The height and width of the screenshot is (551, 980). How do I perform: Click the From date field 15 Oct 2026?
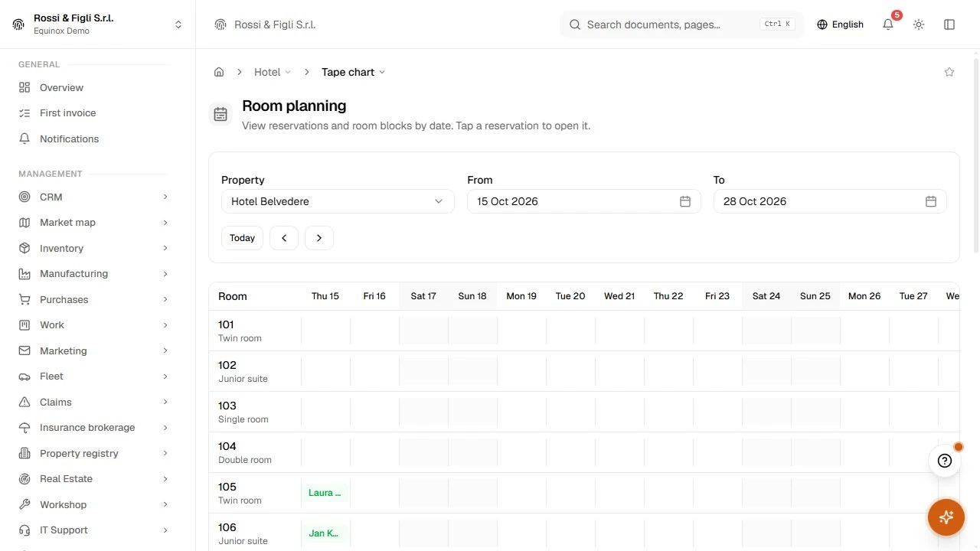583,201
